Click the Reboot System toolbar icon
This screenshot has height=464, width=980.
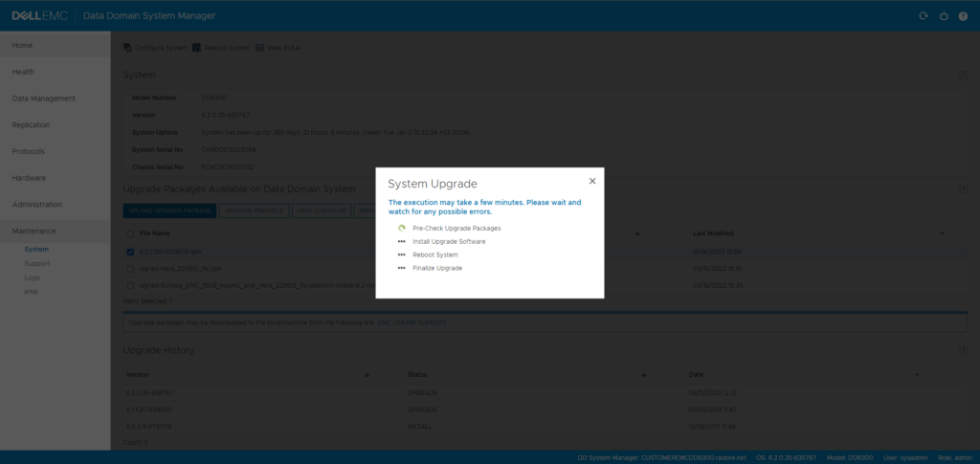[196, 48]
